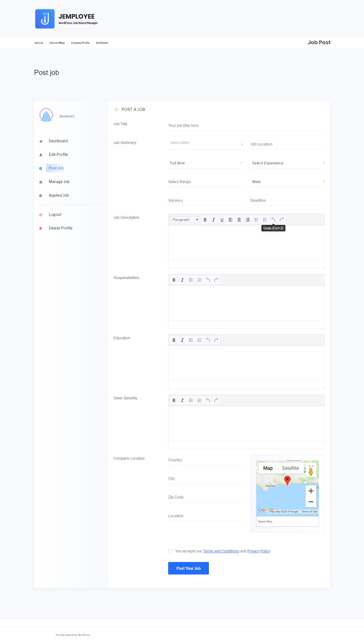Click Undo in Education toolbar
This screenshot has width=364, height=643.
(208, 340)
